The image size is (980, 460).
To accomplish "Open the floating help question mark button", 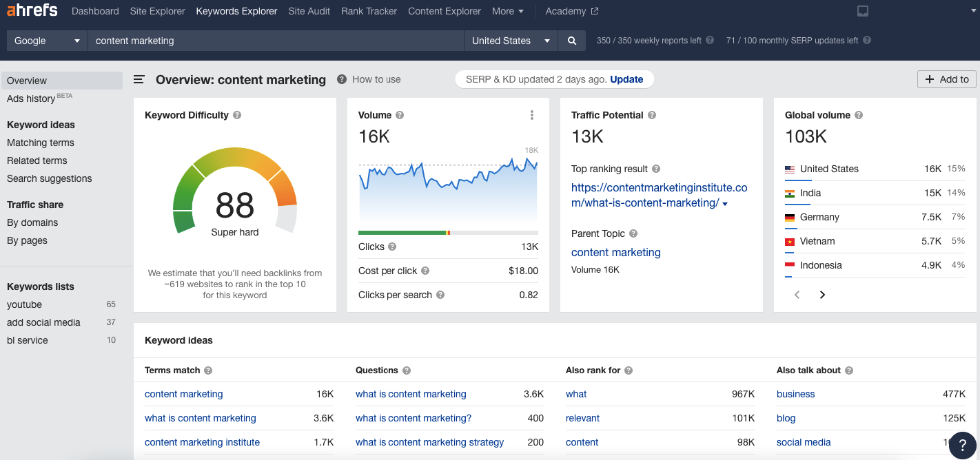I will coord(962,445).
